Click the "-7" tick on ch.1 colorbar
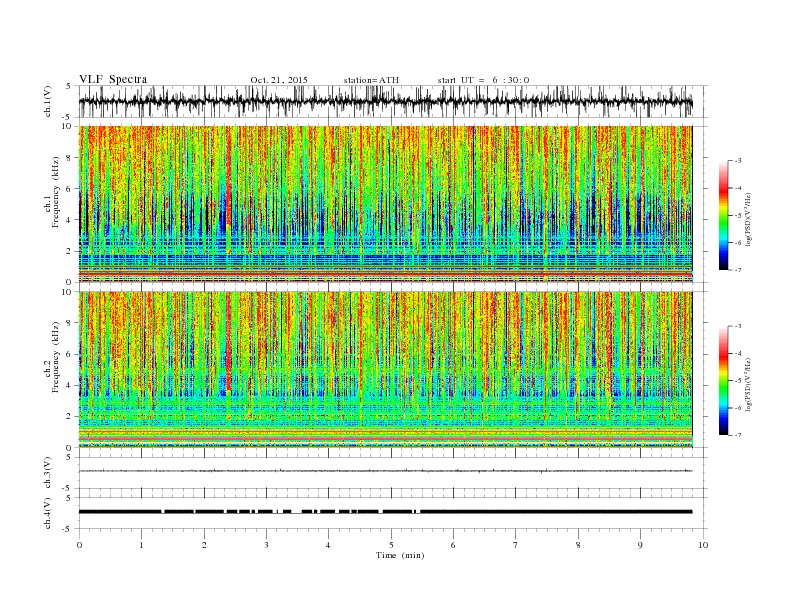 [x=738, y=270]
